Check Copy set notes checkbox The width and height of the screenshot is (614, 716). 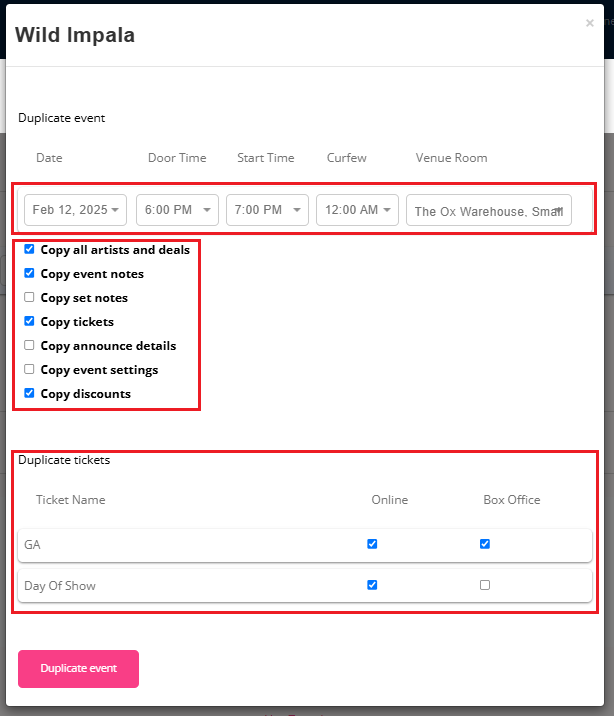click(x=29, y=297)
